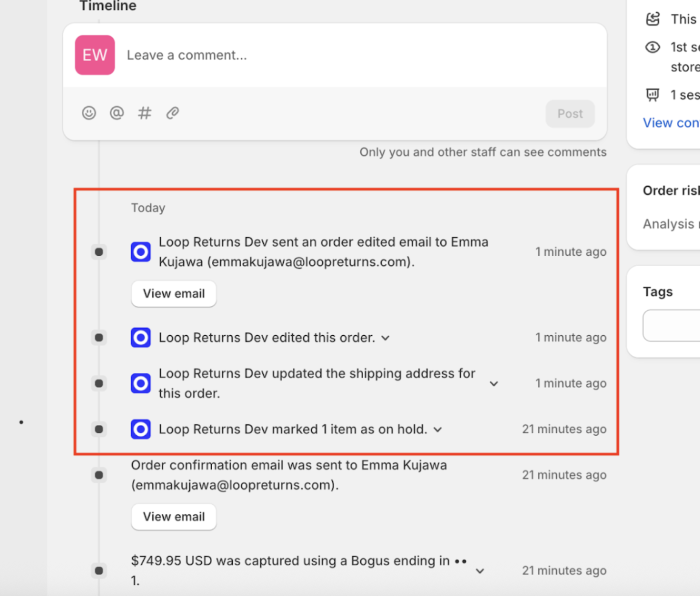Expand the shipping address update details
The image size is (700, 596).
[x=494, y=384]
